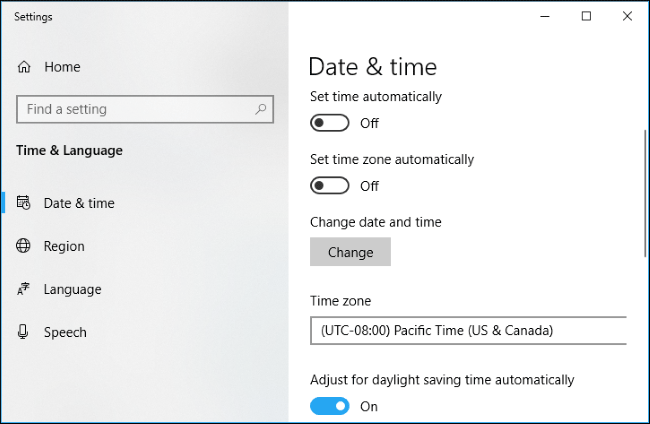
Task: Click the Speech microphone icon
Action: pyautogui.click(x=23, y=332)
